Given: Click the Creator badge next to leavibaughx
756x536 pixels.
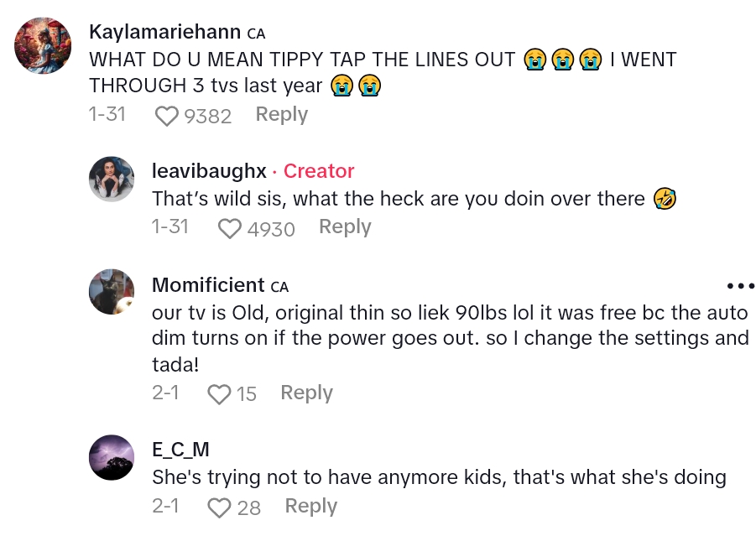Looking at the screenshot, I should click(x=319, y=171).
